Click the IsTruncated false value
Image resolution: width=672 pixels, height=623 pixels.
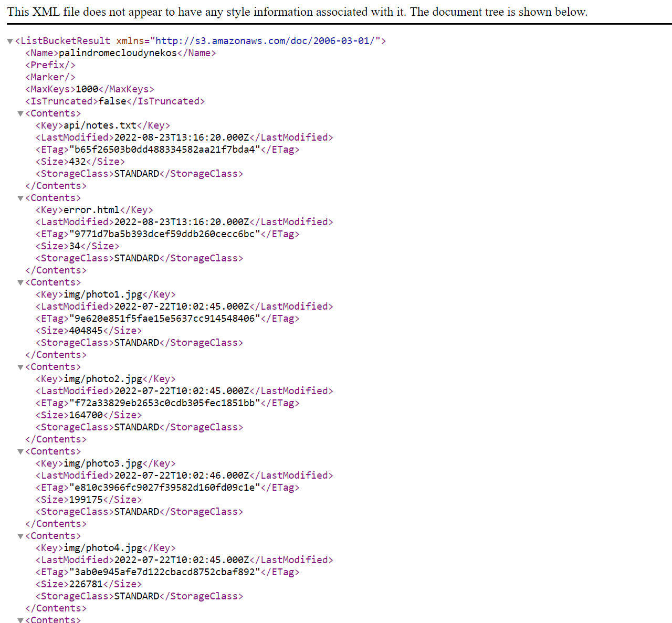pos(112,101)
